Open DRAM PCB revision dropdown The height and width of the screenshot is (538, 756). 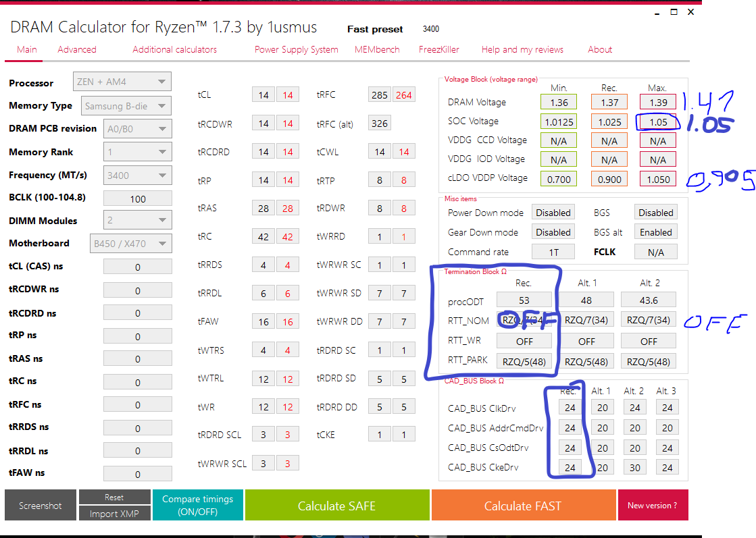137,129
